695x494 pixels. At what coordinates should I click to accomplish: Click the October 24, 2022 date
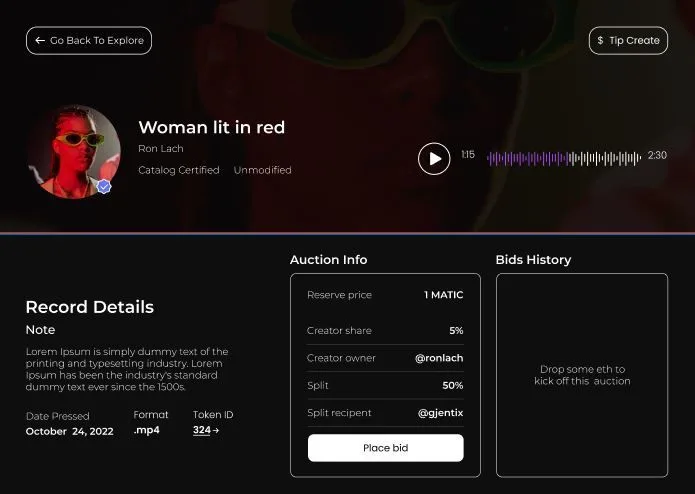(x=70, y=432)
